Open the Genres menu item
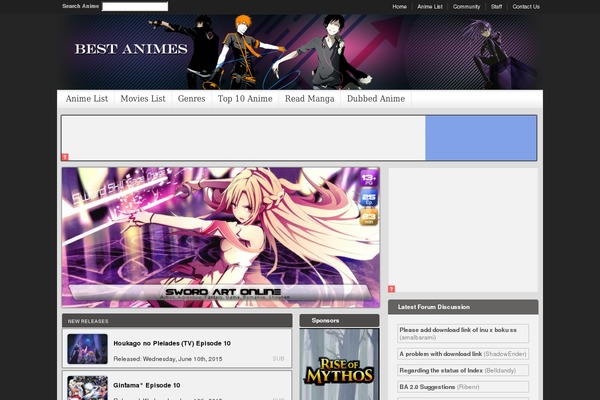600x400 pixels. point(191,99)
